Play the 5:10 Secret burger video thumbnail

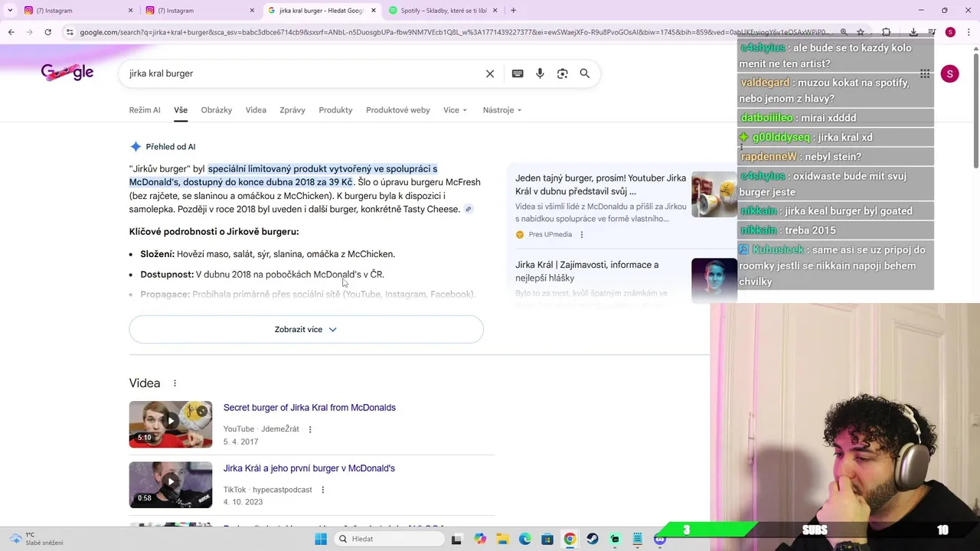pos(171,424)
